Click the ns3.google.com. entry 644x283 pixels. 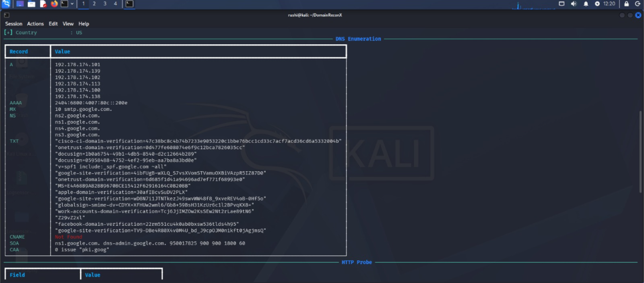pyautogui.click(x=77, y=135)
